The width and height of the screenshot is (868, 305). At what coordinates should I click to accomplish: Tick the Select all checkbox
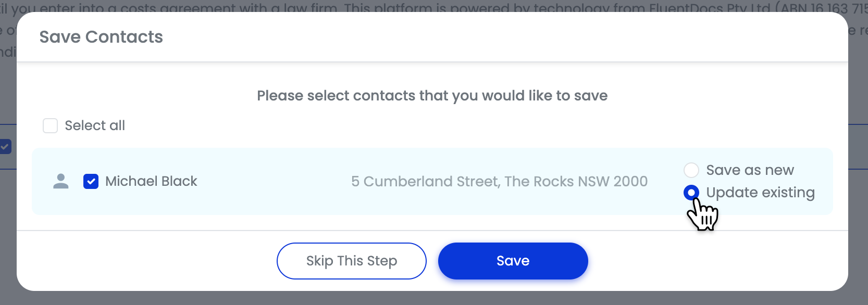[50, 125]
